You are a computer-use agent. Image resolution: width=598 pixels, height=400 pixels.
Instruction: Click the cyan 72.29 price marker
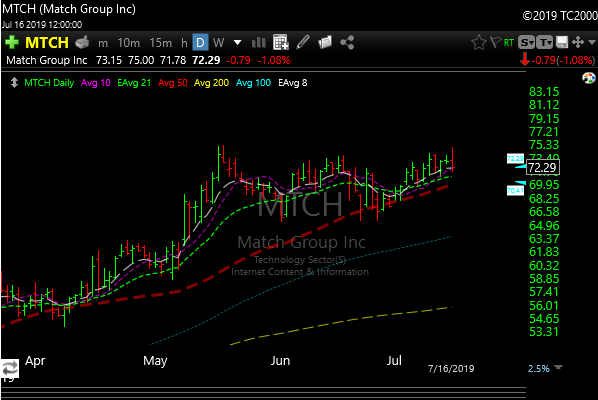[515, 158]
